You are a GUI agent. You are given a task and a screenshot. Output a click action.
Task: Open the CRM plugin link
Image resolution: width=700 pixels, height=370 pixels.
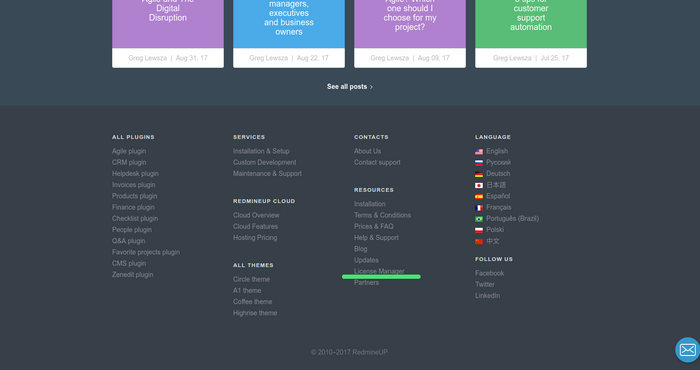129,162
